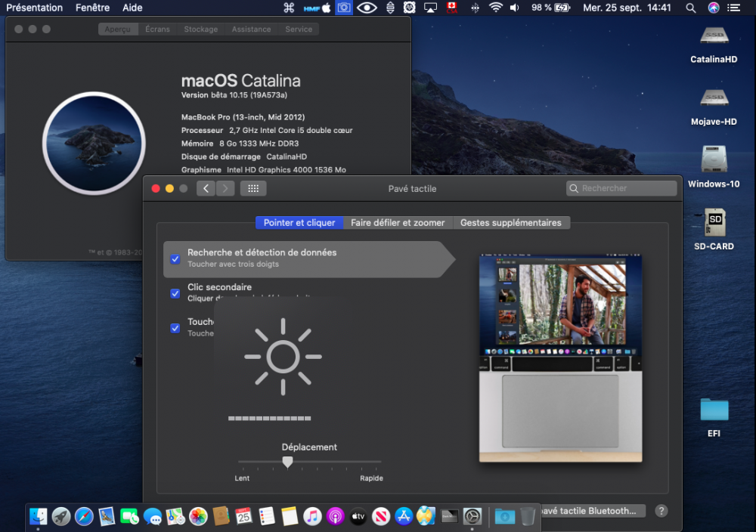Go forward in Pavé tactile preferences

225,188
